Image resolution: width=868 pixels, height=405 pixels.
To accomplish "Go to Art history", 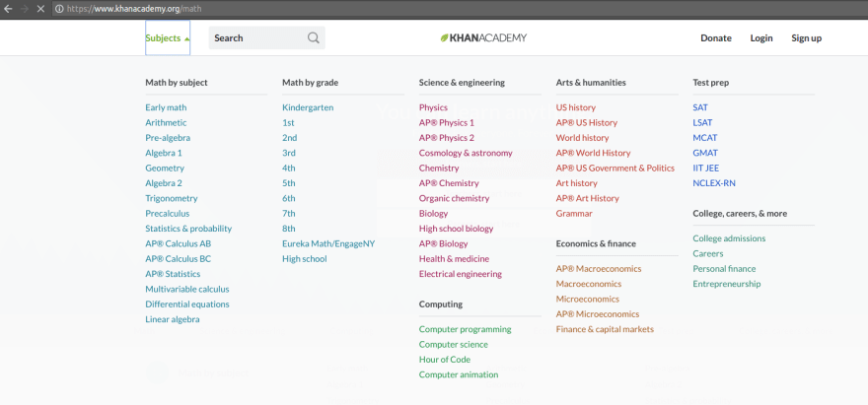I will pos(577,183).
